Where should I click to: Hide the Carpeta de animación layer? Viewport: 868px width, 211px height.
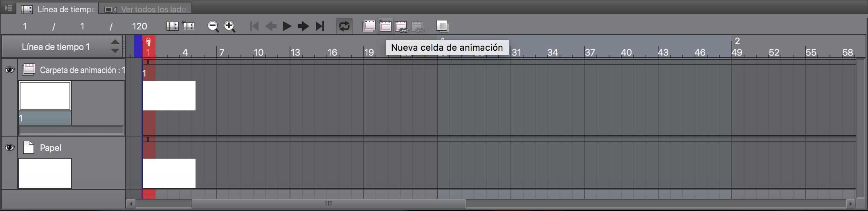pos(9,70)
